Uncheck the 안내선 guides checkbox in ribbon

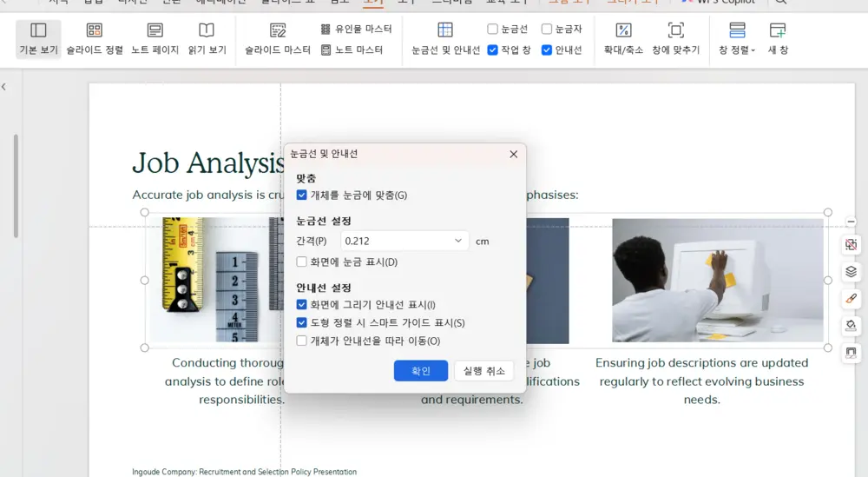(546, 50)
